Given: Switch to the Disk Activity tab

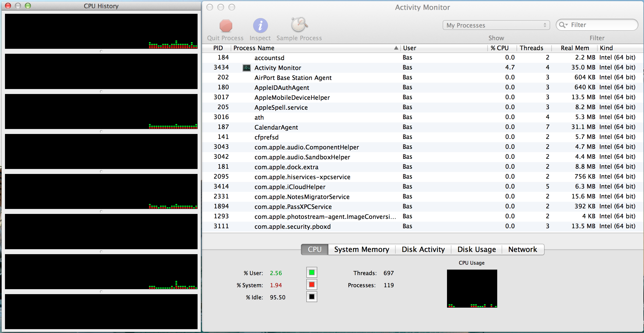Looking at the screenshot, I should [423, 249].
